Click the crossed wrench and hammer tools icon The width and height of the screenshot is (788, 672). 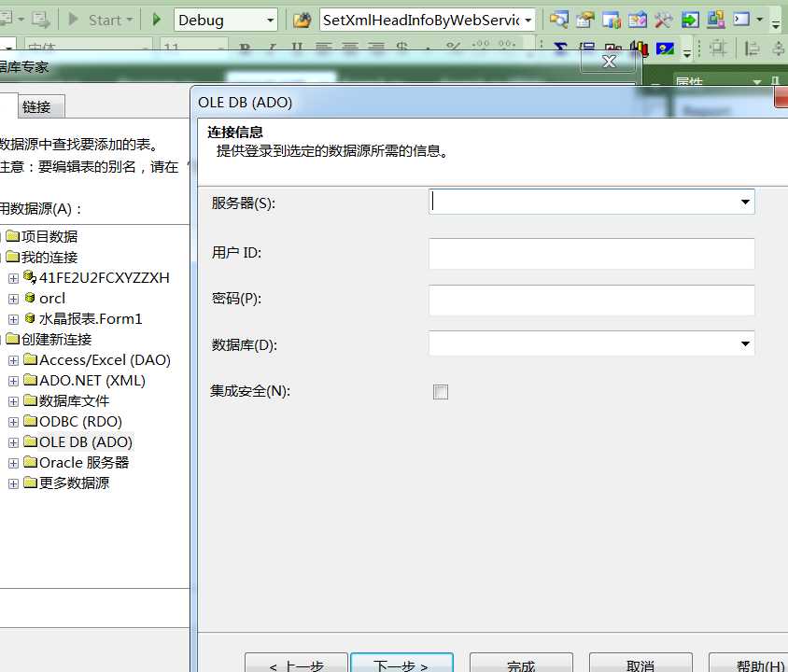664,20
